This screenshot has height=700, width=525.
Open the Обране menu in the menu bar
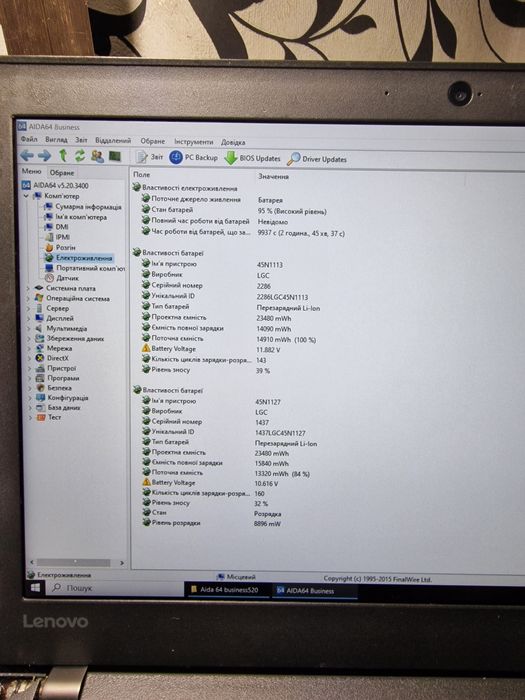pyautogui.click(x=153, y=141)
